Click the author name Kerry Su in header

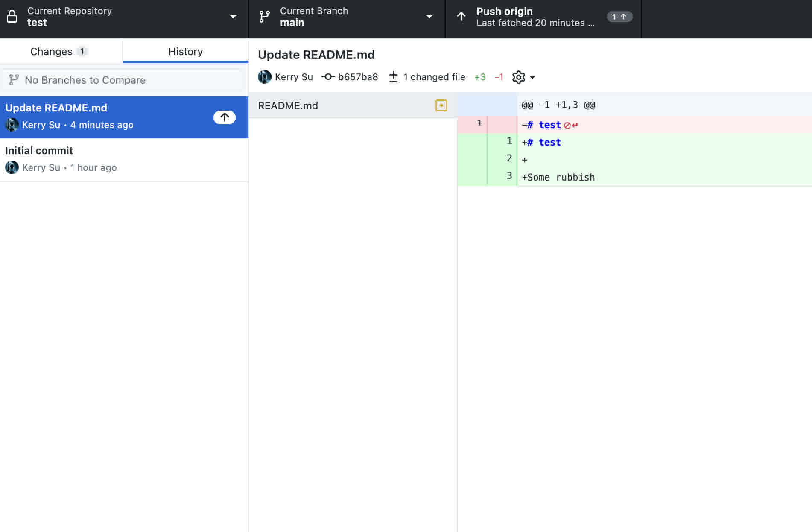pyautogui.click(x=294, y=77)
